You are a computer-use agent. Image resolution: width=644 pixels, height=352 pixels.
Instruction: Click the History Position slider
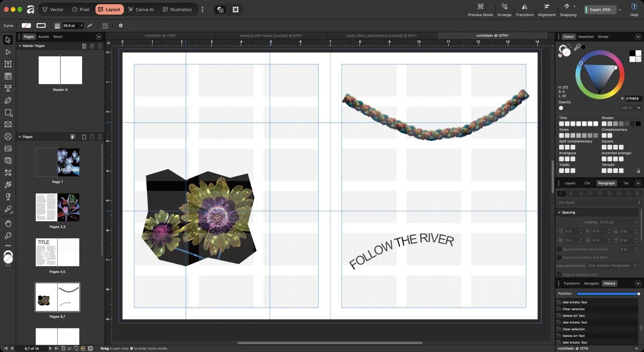(x=608, y=294)
